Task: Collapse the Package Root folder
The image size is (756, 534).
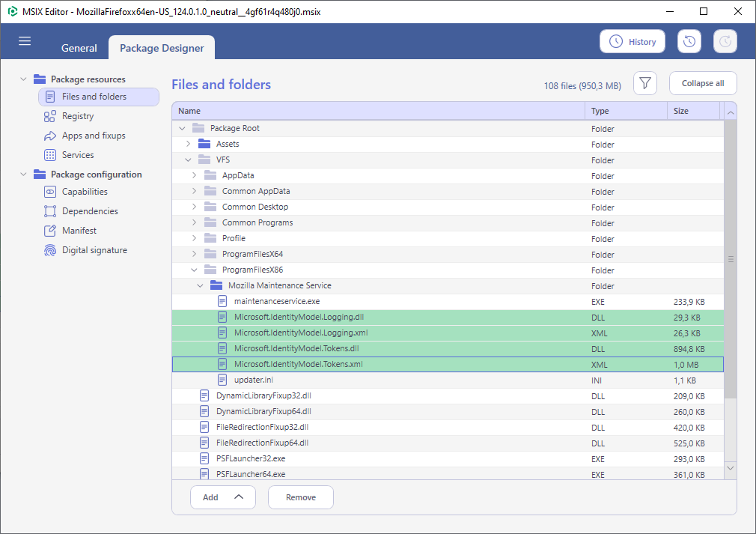Action: coord(182,128)
